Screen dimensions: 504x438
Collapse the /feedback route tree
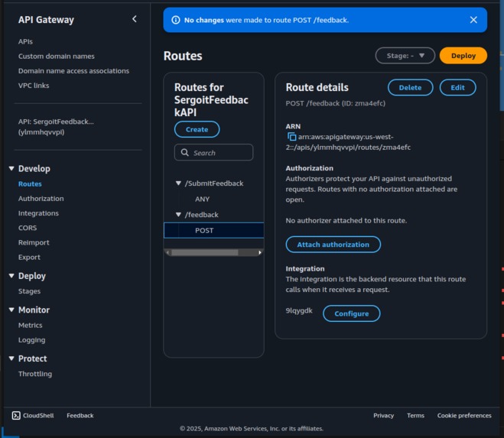[x=178, y=214]
